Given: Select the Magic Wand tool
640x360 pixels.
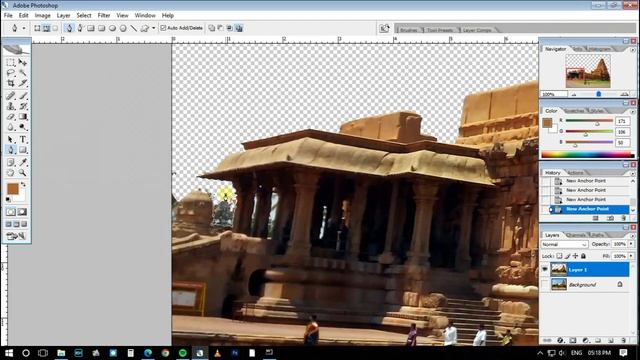Looking at the screenshot, I should (23, 73).
